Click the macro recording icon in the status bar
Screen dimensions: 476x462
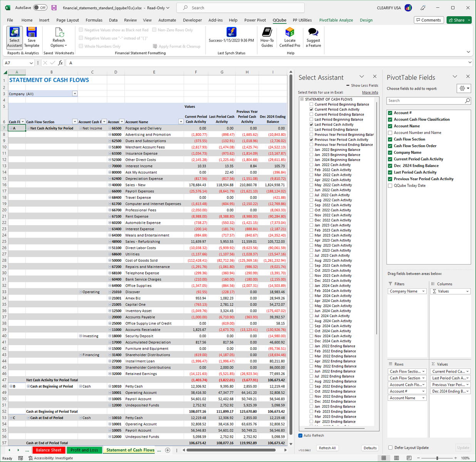click(x=20, y=458)
